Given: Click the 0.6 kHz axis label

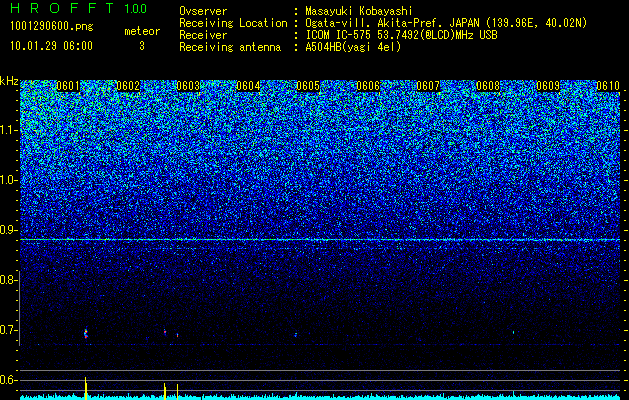Looking at the screenshot, I should click(x=7, y=380).
